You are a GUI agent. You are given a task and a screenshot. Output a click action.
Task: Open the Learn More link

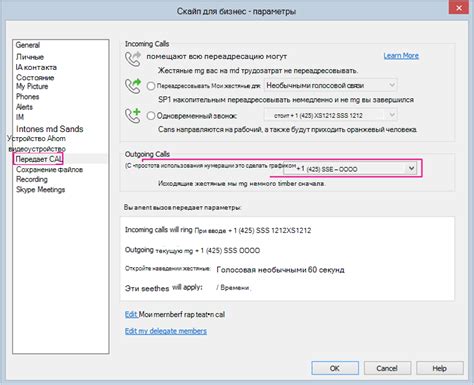tap(401, 56)
